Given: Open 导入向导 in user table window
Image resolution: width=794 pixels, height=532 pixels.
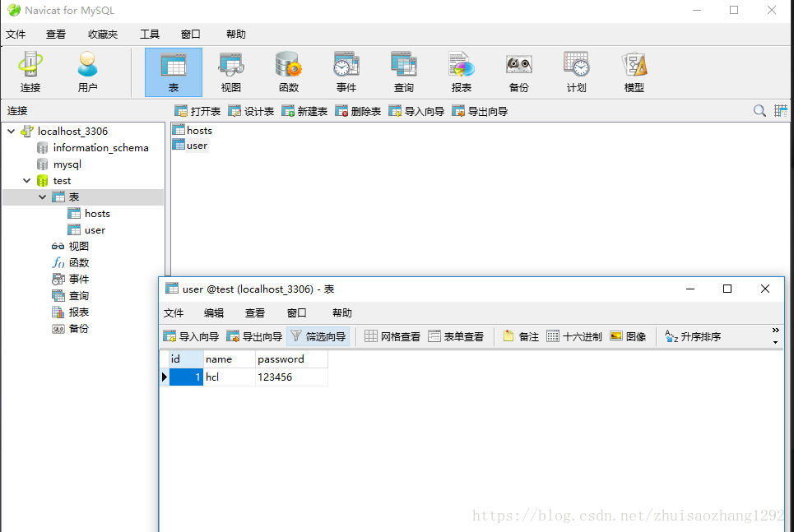Looking at the screenshot, I should click(192, 336).
